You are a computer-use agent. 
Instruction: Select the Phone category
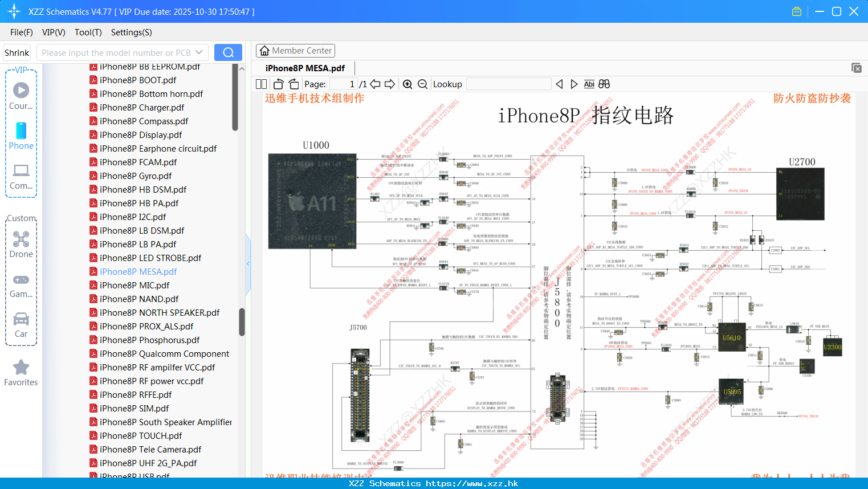point(21,136)
